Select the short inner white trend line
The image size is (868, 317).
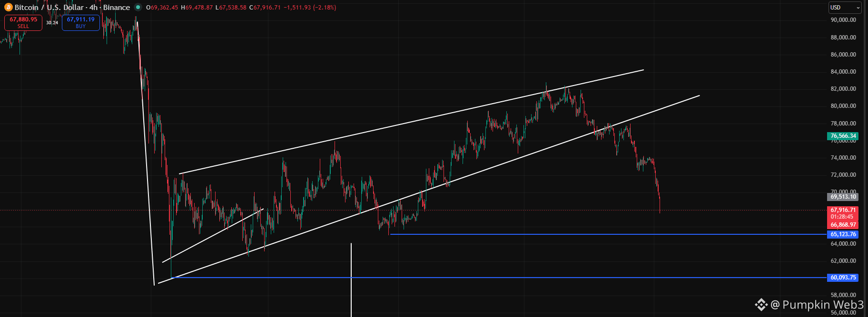pos(213,235)
